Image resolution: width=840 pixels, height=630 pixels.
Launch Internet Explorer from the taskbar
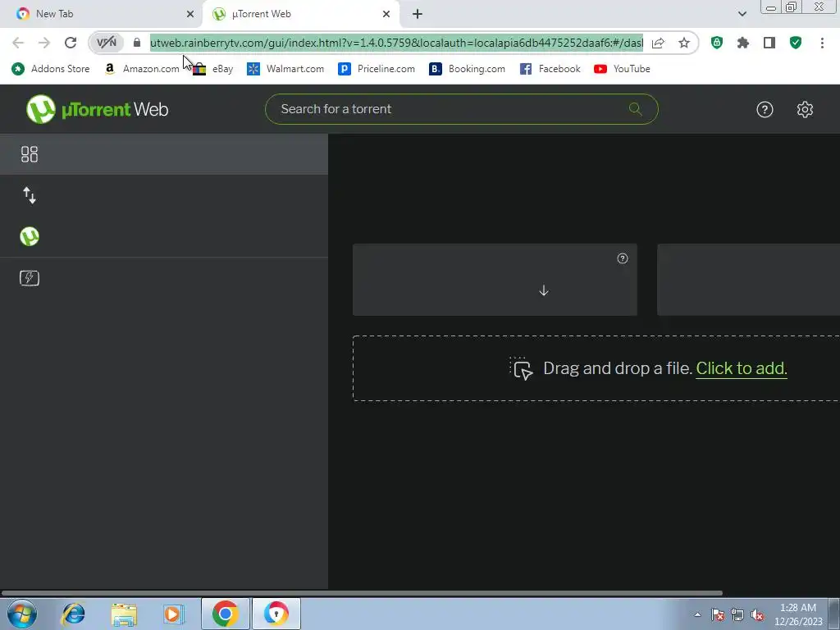coord(73,614)
